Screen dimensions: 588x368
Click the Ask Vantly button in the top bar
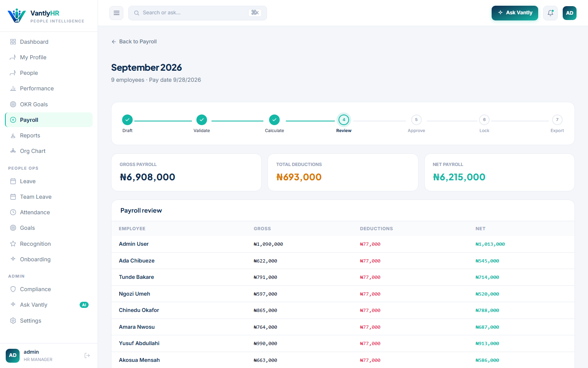(x=515, y=13)
